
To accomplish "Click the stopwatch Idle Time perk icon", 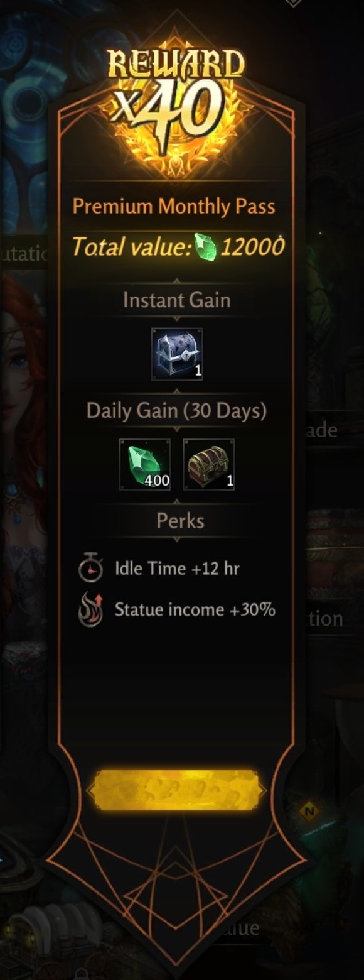I will [x=90, y=568].
